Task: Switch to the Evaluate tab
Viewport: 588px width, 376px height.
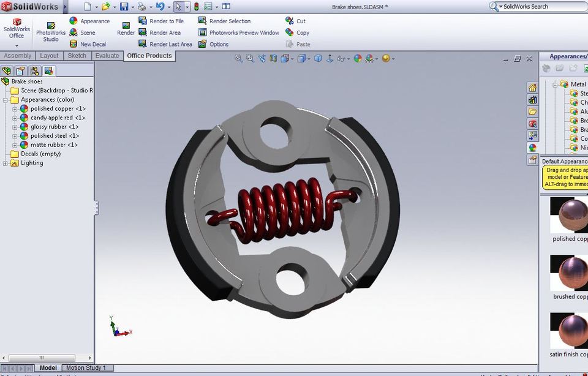Action: [x=107, y=56]
